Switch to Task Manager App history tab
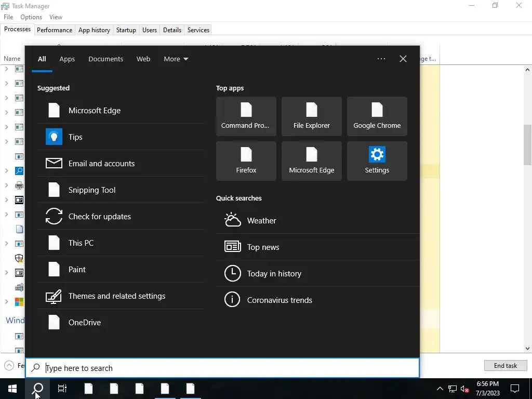This screenshot has width=532, height=399. (95, 30)
